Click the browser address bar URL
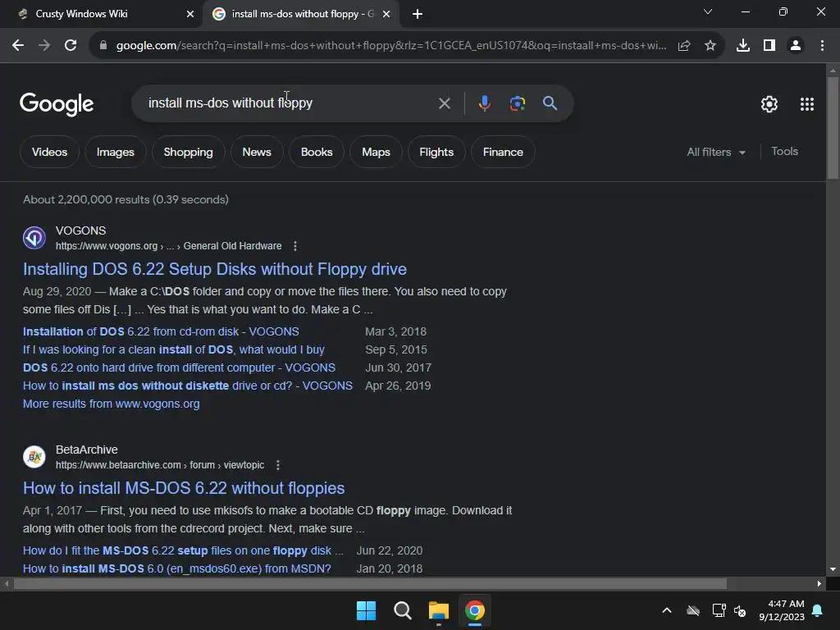 click(391, 46)
